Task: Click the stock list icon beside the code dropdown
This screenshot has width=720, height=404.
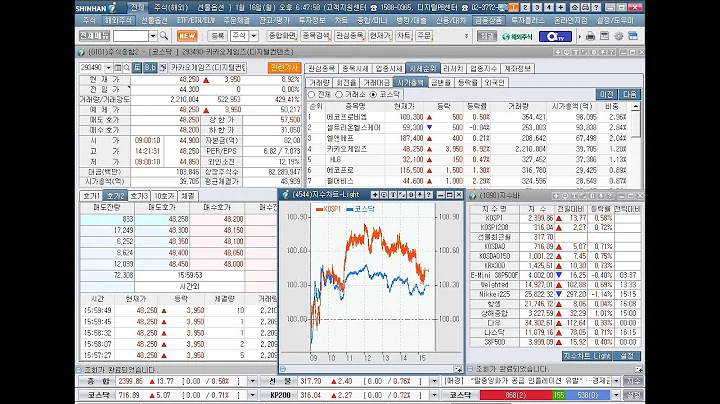Action: pos(118,68)
